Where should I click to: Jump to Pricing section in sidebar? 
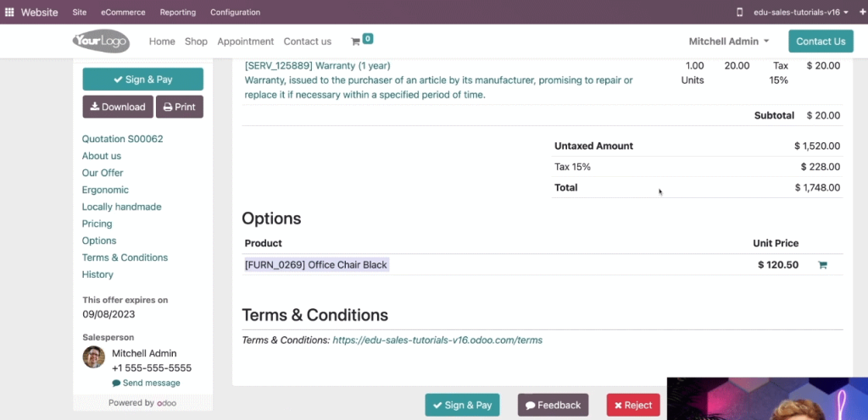click(x=97, y=224)
